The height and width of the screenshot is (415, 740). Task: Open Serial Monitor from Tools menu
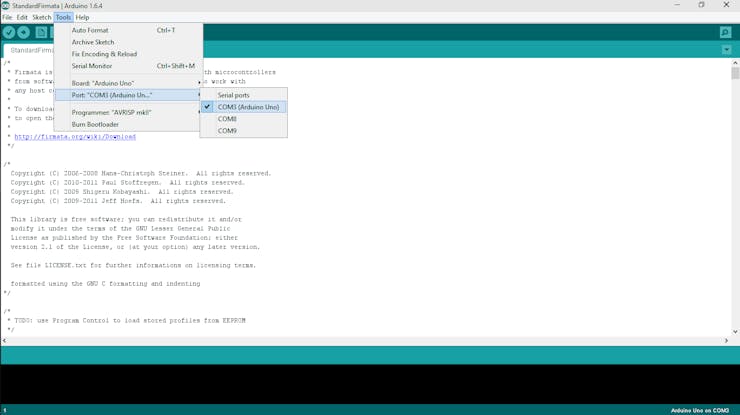click(128, 66)
